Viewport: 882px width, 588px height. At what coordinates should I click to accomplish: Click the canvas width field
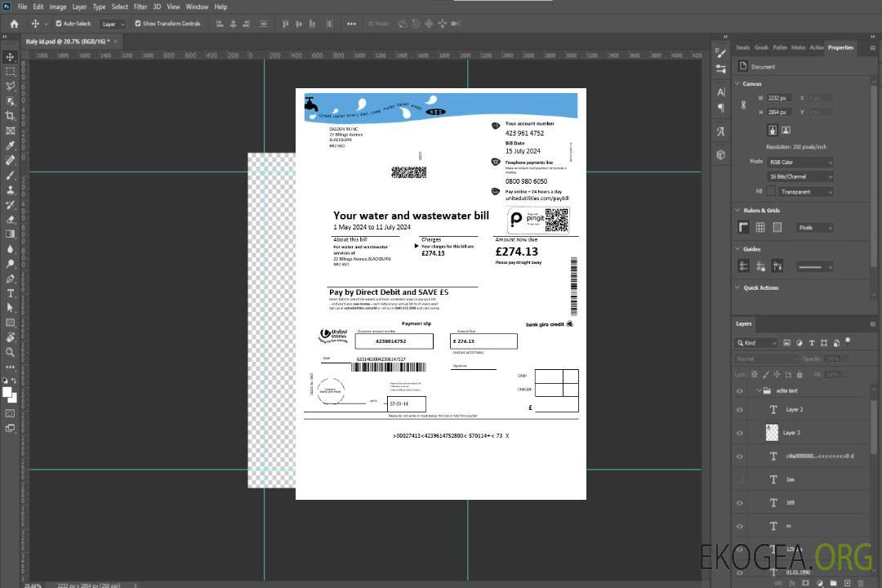[x=779, y=98]
